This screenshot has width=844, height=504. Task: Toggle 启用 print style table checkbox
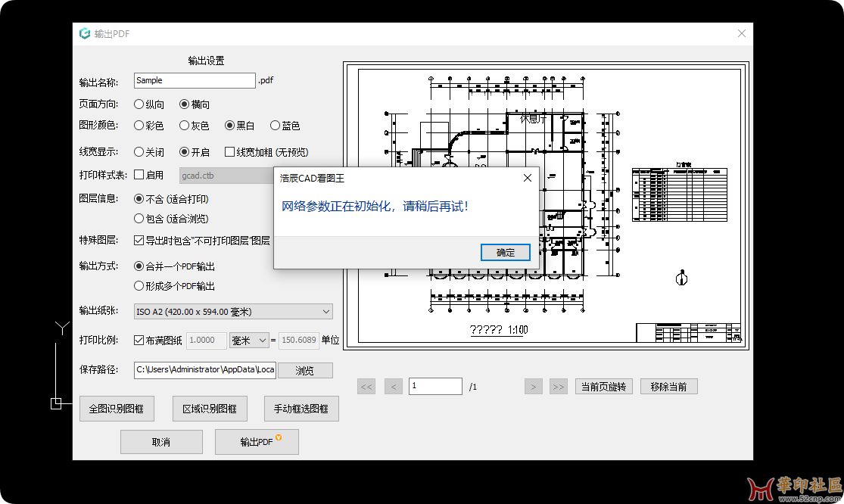pyautogui.click(x=139, y=175)
